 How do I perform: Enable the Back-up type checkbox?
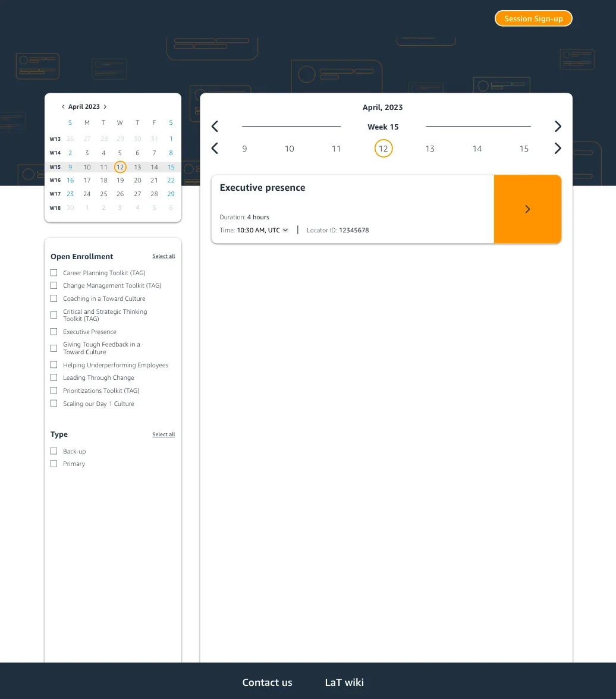pyautogui.click(x=54, y=451)
